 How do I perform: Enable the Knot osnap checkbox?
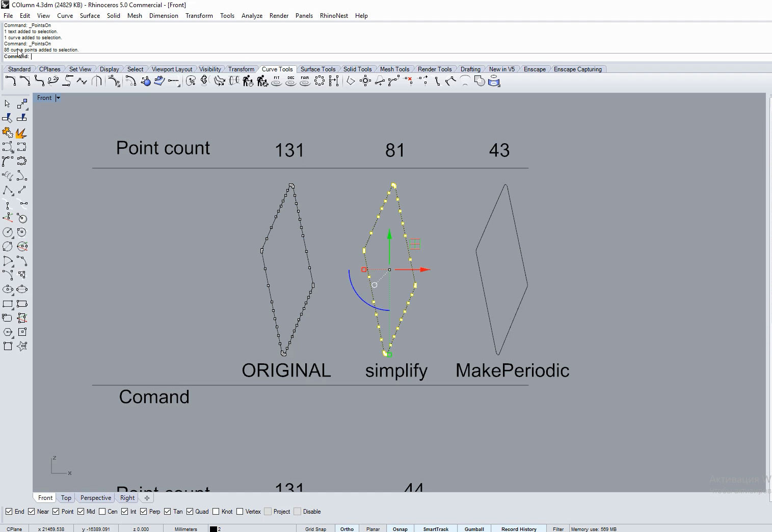(216, 512)
